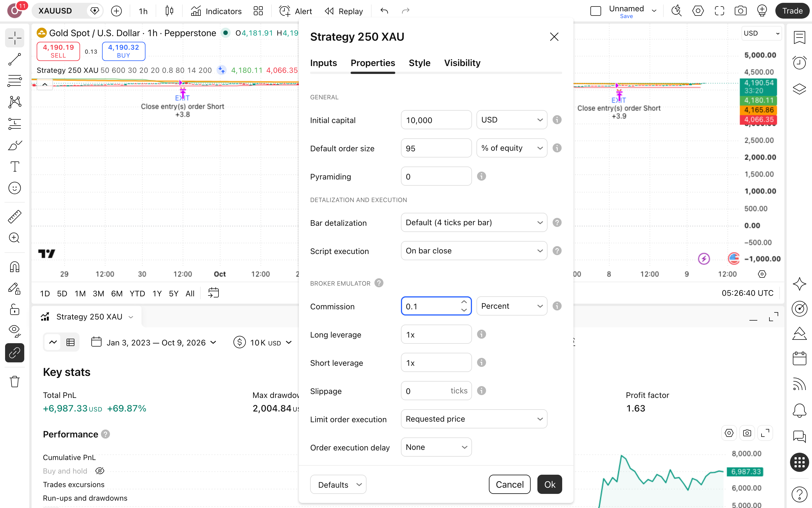Open the alerts alarm clock in right sidebar
The width and height of the screenshot is (812, 508).
(x=799, y=63)
